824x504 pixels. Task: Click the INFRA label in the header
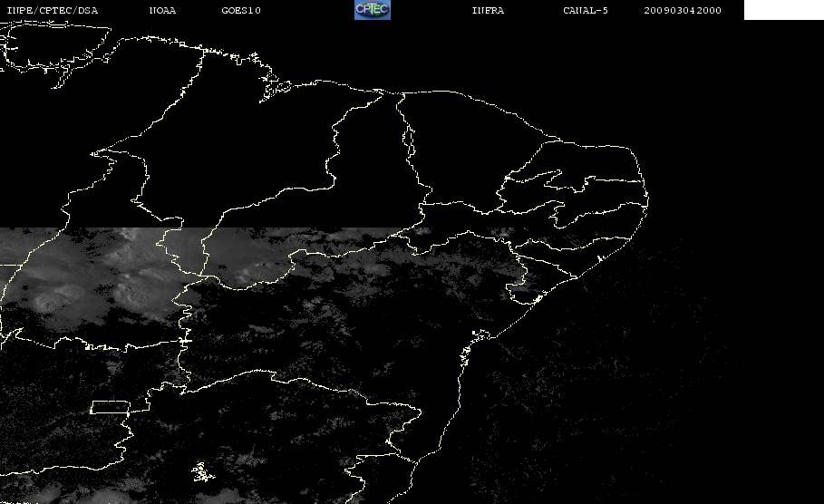click(488, 11)
